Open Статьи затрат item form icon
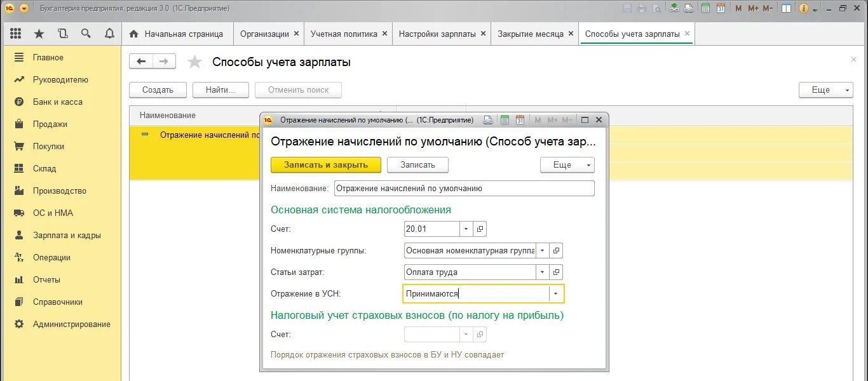 (x=556, y=272)
